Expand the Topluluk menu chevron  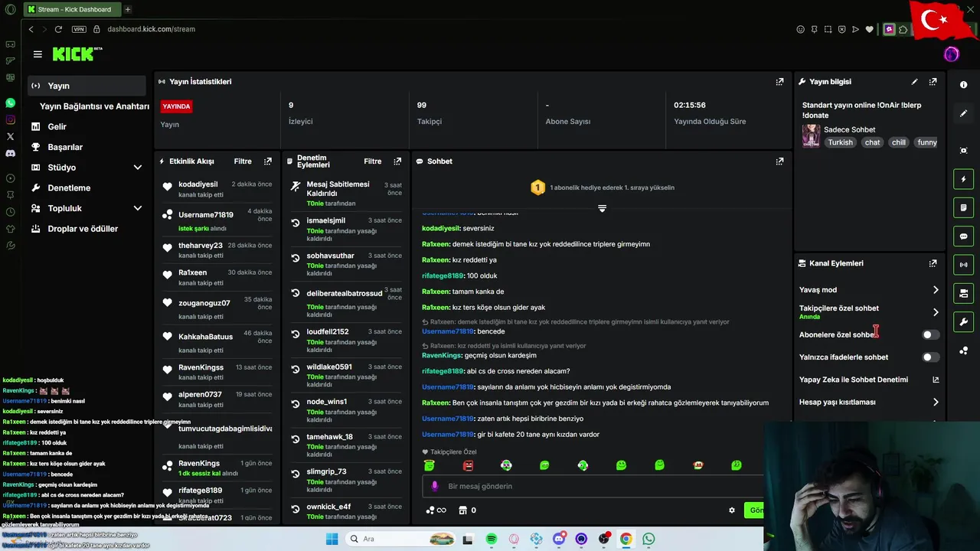[x=138, y=208]
